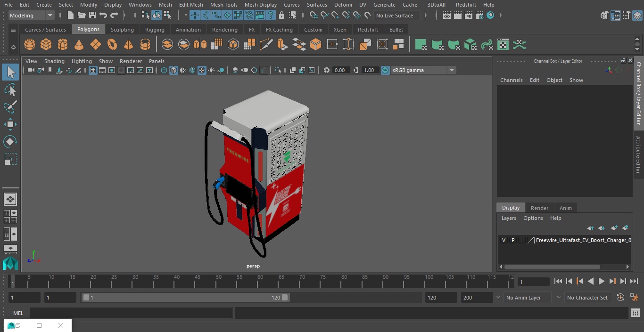Expand the No Live Surface field arrow
This screenshot has height=332, width=644.
pos(425,16)
